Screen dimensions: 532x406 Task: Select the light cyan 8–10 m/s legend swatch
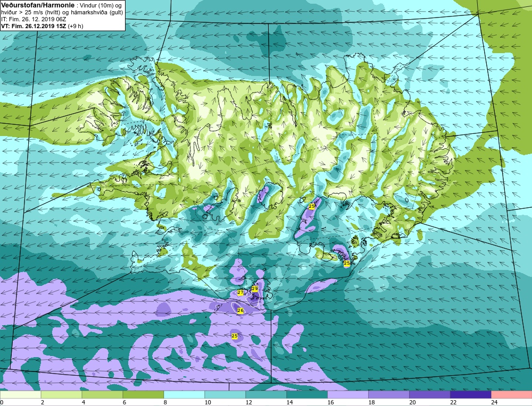pos(184,395)
